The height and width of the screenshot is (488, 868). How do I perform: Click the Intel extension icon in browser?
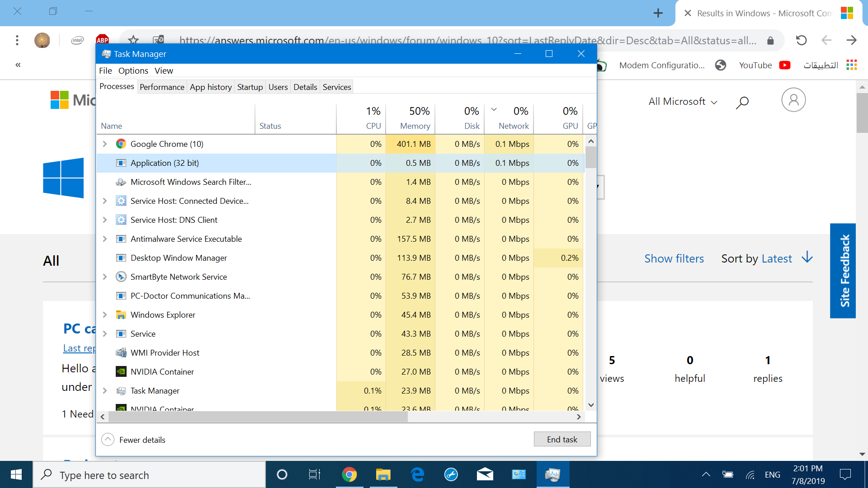click(x=77, y=40)
